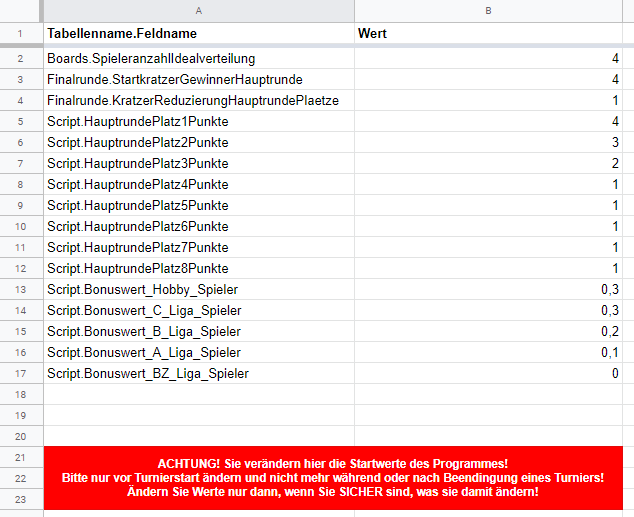Select the Script.Bonuswert_Hobby_Spieler cell
This screenshot has width=634, height=517.
coord(198,290)
